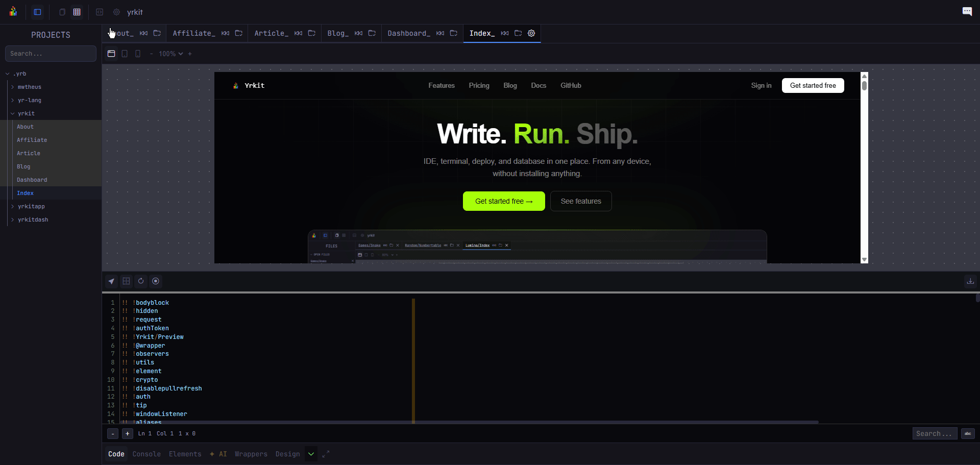Open the Dashboard file in project tree
Viewport: 980px width, 465px height.
(x=32, y=180)
